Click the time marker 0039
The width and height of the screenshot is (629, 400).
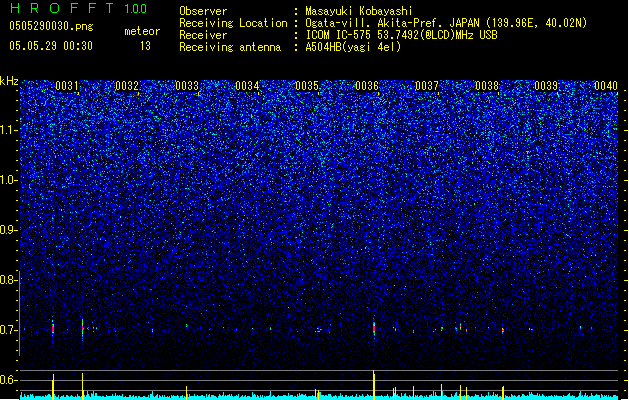tap(546, 86)
